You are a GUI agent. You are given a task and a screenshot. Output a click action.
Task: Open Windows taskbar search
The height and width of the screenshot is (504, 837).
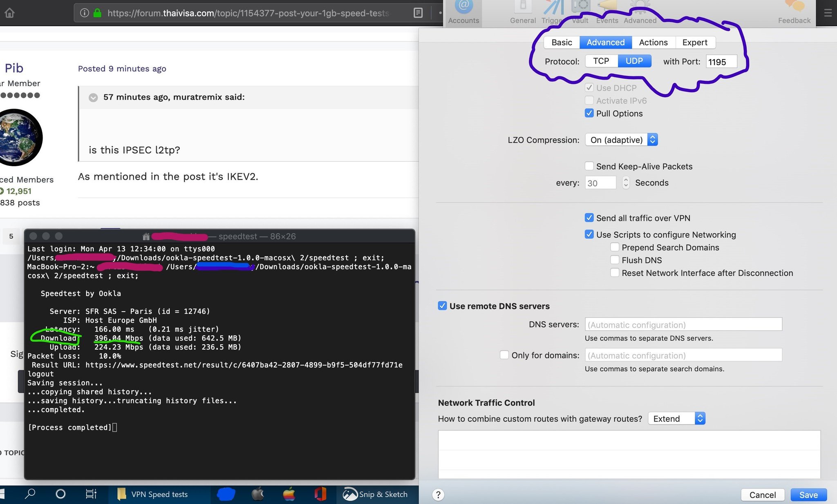(x=30, y=494)
